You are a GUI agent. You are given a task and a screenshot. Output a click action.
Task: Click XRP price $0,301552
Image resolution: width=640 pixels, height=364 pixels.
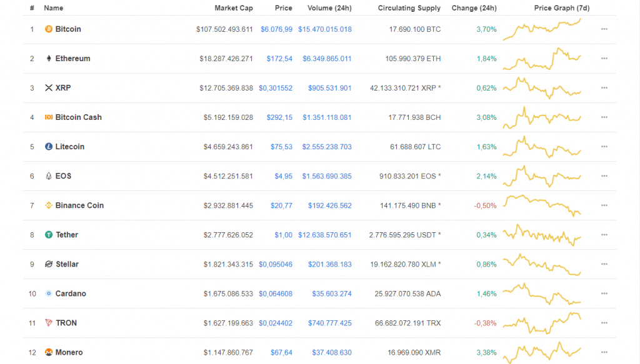[276, 87]
